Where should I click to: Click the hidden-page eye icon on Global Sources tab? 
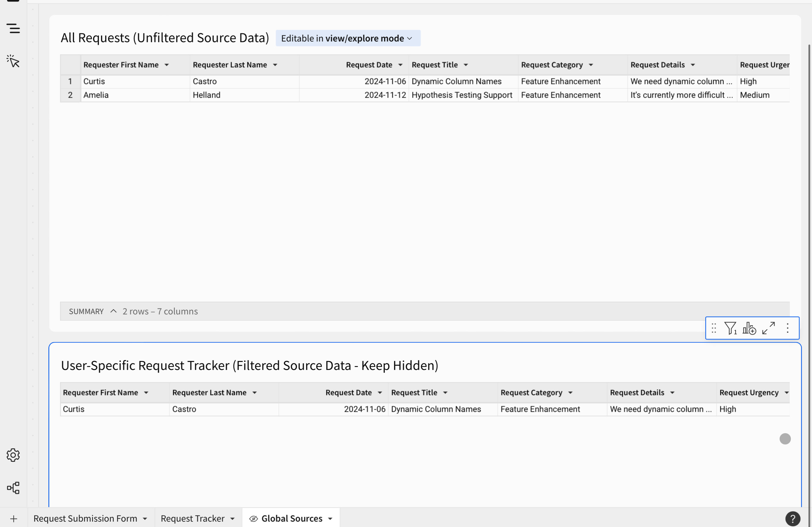pos(253,518)
